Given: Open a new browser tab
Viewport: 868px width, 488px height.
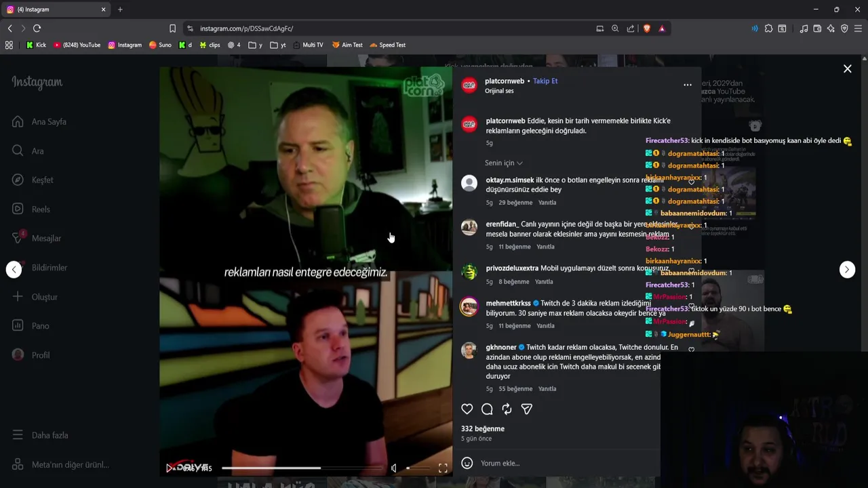Looking at the screenshot, I should pyautogui.click(x=120, y=9).
